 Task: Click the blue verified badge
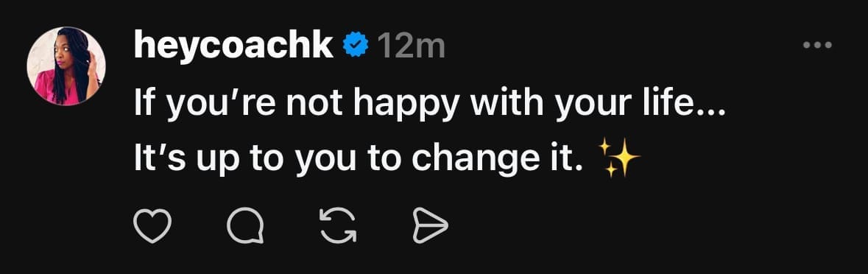(354, 46)
